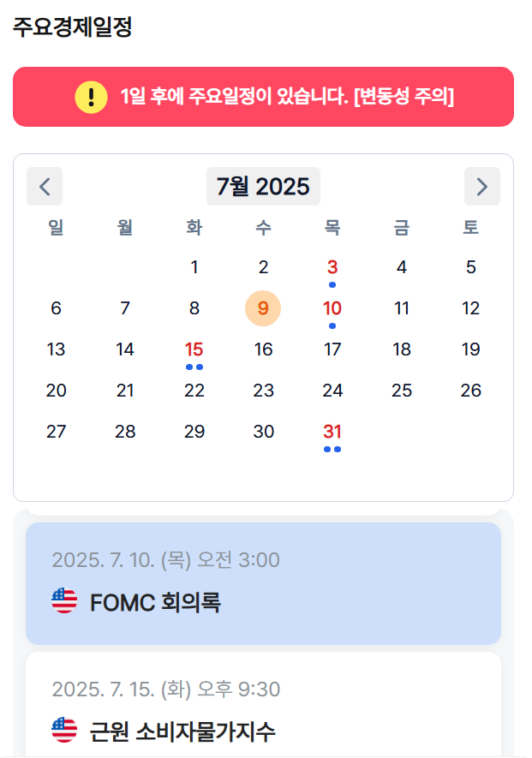Click the red volatility warning banner
Viewport: 532px width, 758px height.
(x=263, y=97)
